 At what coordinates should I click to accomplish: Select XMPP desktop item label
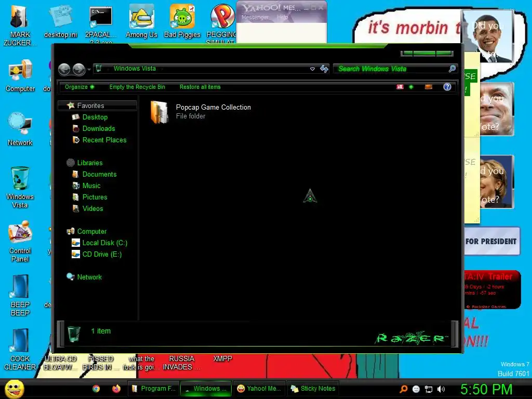click(222, 358)
